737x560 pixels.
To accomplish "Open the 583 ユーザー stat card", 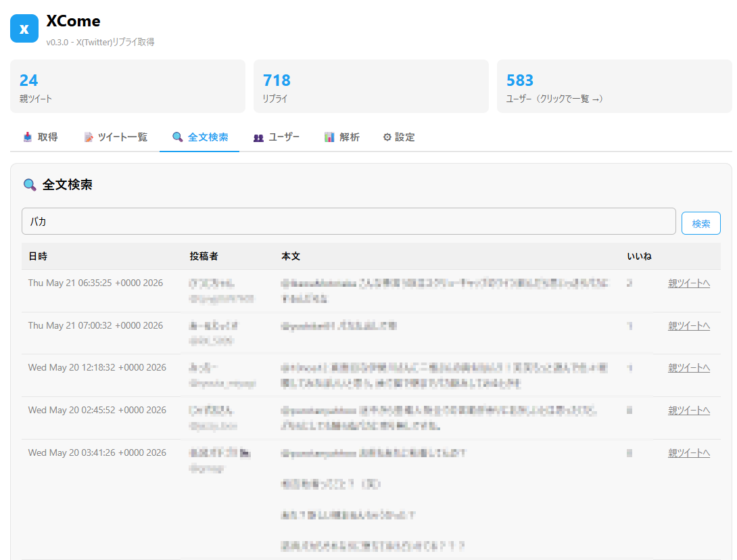I will [615, 86].
